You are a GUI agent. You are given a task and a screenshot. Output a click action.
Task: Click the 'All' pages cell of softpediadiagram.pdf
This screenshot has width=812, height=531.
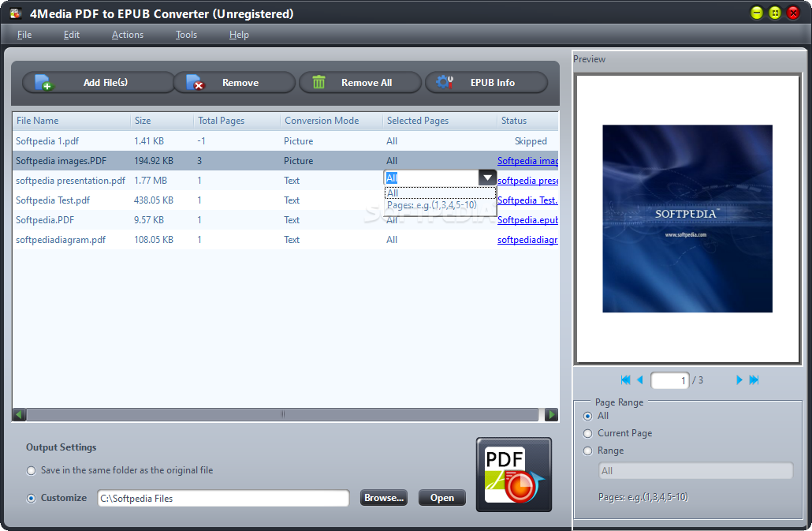coord(392,240)
